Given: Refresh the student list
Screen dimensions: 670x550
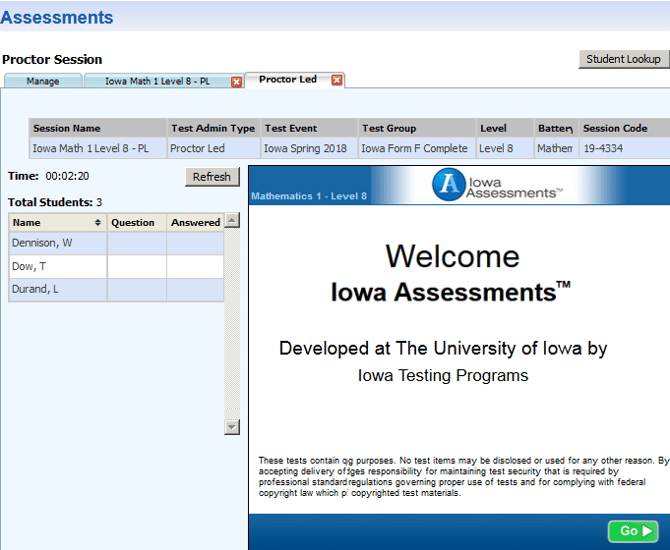Looking at the screenshot, I should tap(212, 177).
